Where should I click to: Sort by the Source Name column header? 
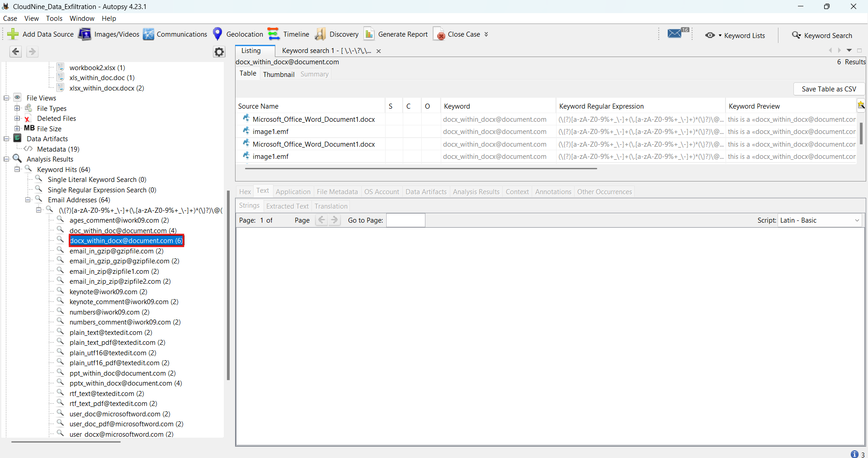[310, 106]
